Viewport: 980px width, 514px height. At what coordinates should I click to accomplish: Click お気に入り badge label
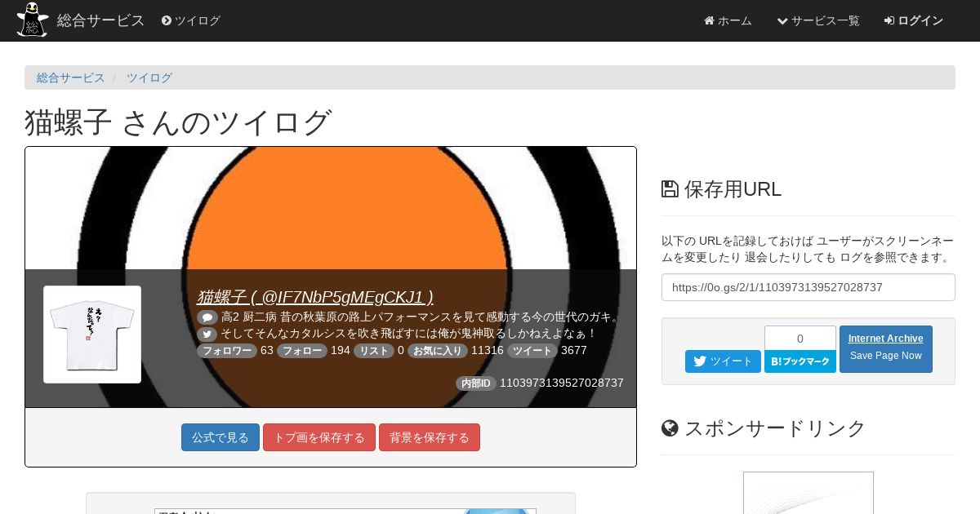pyautogui.click(x=438, y=351)
